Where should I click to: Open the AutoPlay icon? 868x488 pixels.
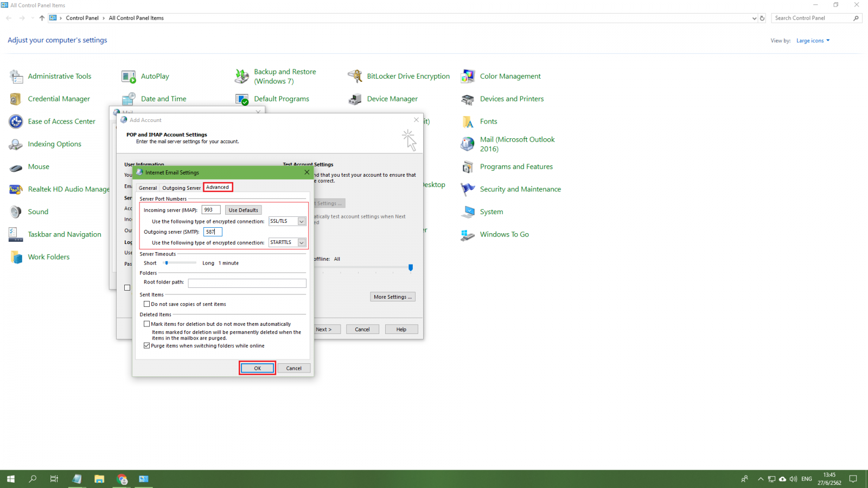point(129,76)
